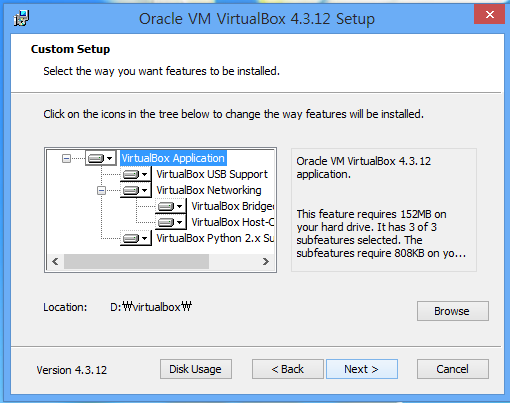Click Browse to change install location
Image resolution: width=510 pixels, height=403 pixels.
pyautogui.click(x=453, y=311)
